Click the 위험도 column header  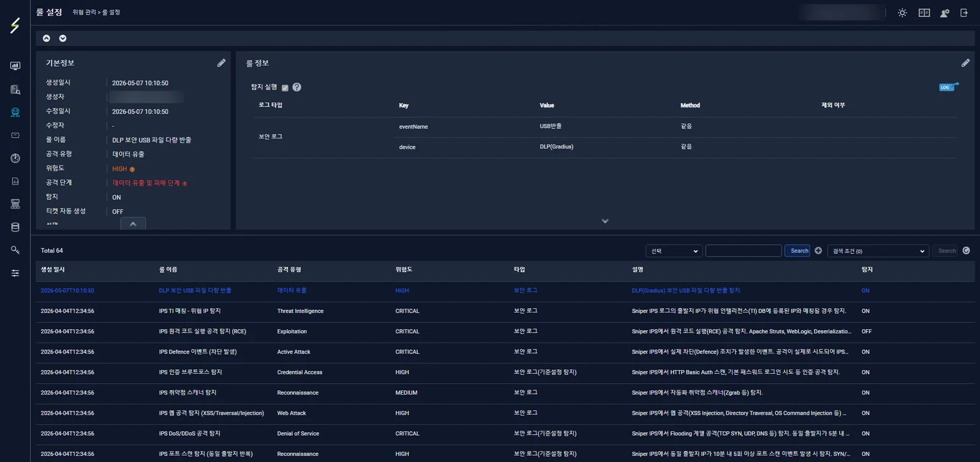click(404, 270)
